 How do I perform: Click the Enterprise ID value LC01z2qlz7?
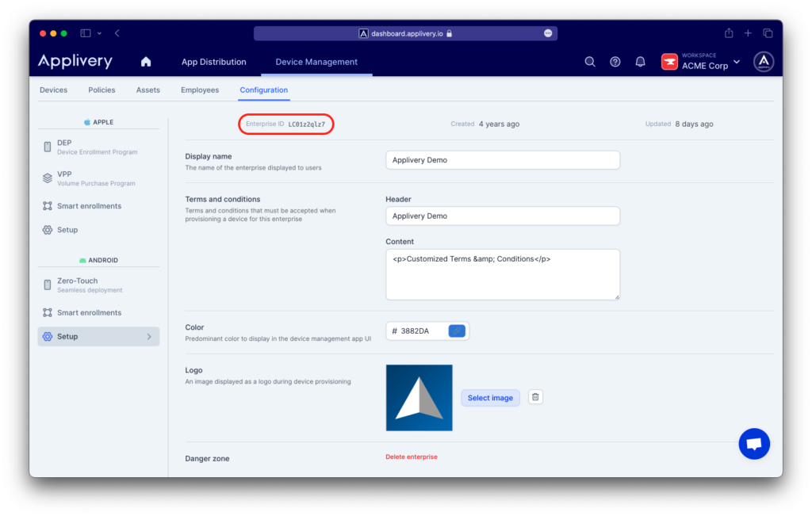pos(307,124)
